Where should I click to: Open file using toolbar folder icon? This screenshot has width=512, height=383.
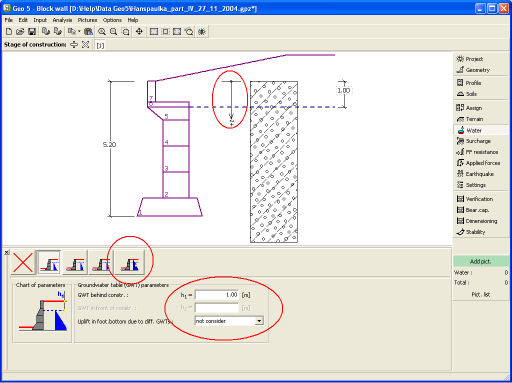[20, 32]
